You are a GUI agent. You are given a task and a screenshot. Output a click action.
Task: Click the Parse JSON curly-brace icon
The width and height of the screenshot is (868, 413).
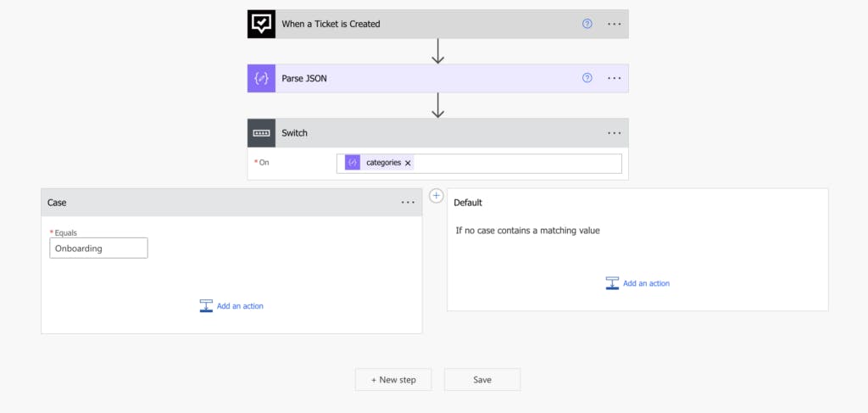pos(262,78)
